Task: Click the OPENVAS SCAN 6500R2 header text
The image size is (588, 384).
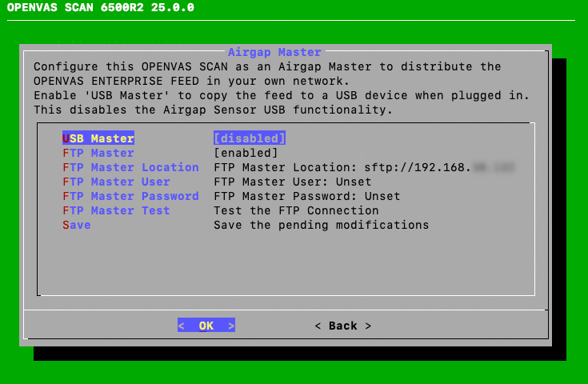Action: 100,8
